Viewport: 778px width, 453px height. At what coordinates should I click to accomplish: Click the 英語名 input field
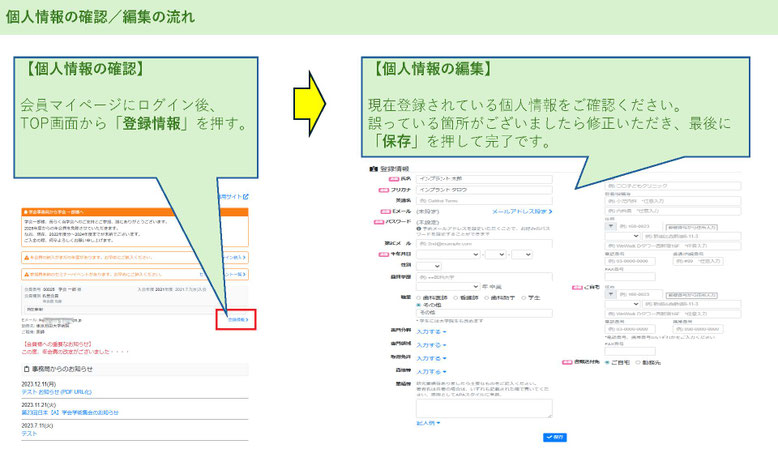[484, 200]
